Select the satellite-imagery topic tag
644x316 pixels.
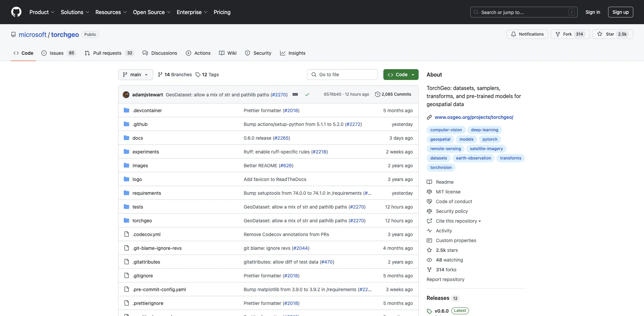coord(486,149)
